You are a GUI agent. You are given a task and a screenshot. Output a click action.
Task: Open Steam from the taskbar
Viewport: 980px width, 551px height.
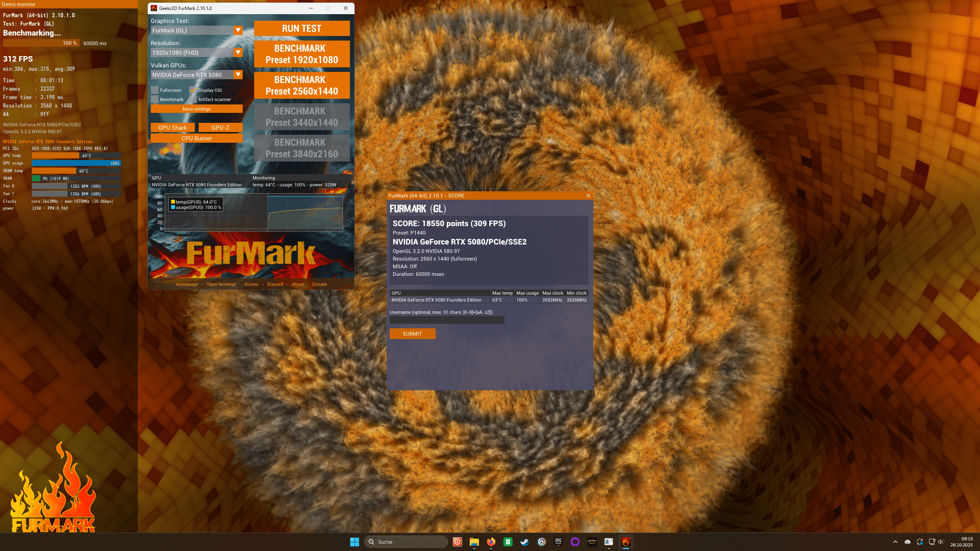524,542
